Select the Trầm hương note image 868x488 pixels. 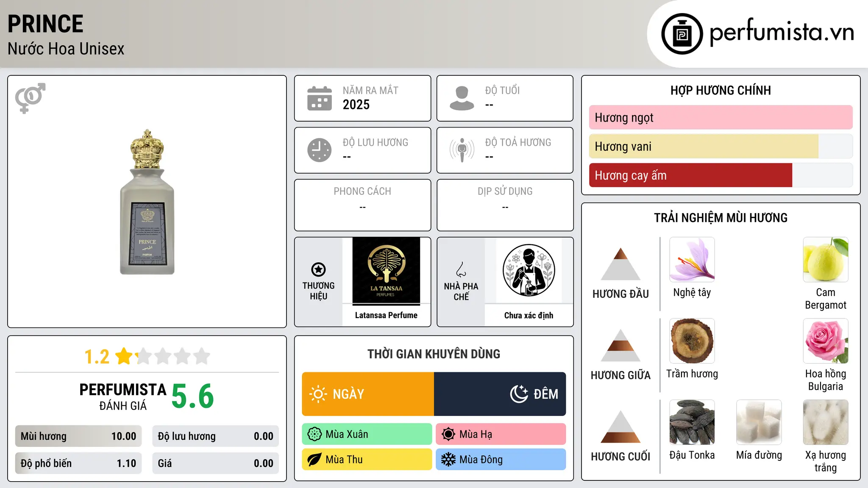pos(692,341)
